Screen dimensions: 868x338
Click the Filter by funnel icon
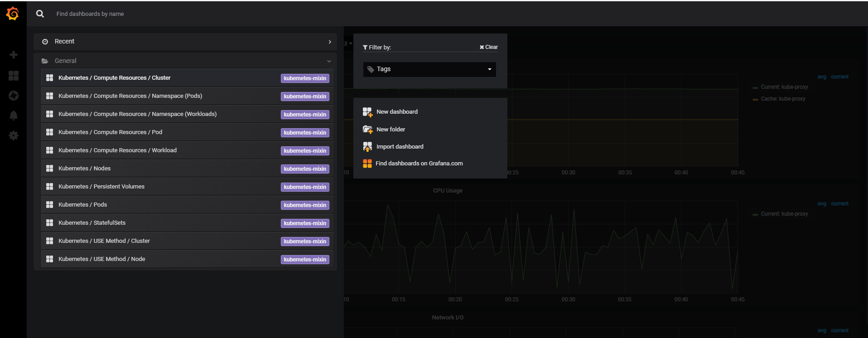point(365,48)
